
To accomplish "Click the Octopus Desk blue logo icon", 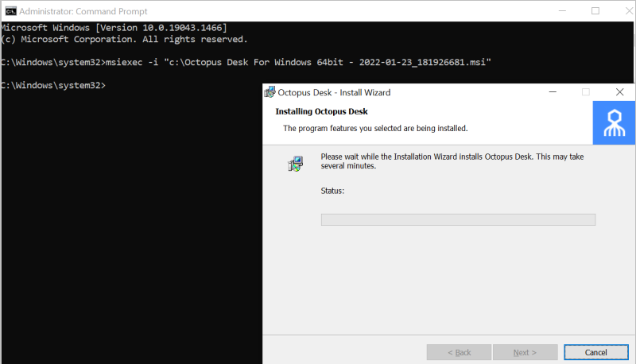I will click(614, 123).
